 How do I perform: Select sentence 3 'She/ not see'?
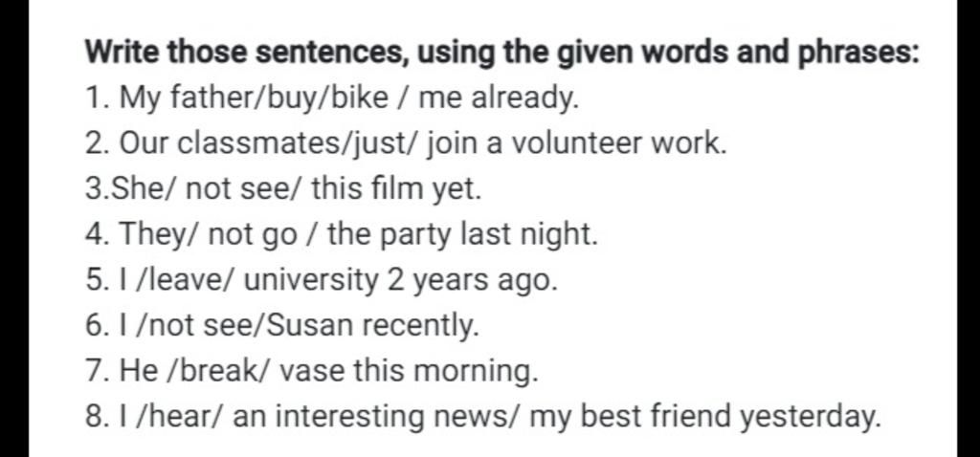[283, 190]
